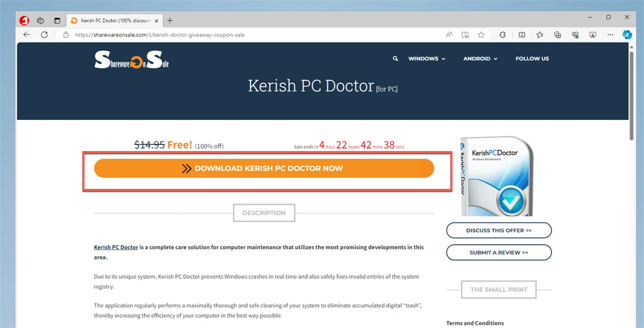The height and width of the screenshot is (328, 644).
Task: Click the "Kerish PC Doctor [for PC]" title
Action: [x=323, y=86]
